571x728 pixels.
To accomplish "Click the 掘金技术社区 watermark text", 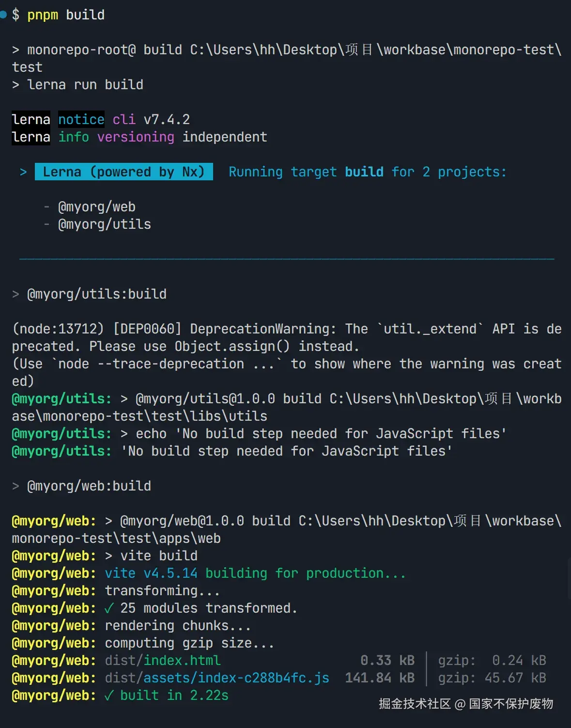I will coord(415,704).
